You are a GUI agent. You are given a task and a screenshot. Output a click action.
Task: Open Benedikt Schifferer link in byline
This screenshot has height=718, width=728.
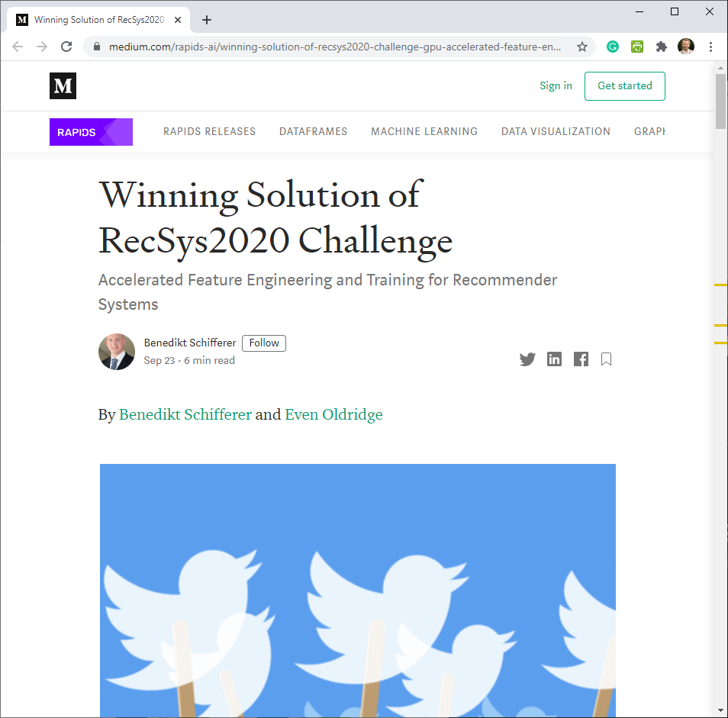point(185,414)
